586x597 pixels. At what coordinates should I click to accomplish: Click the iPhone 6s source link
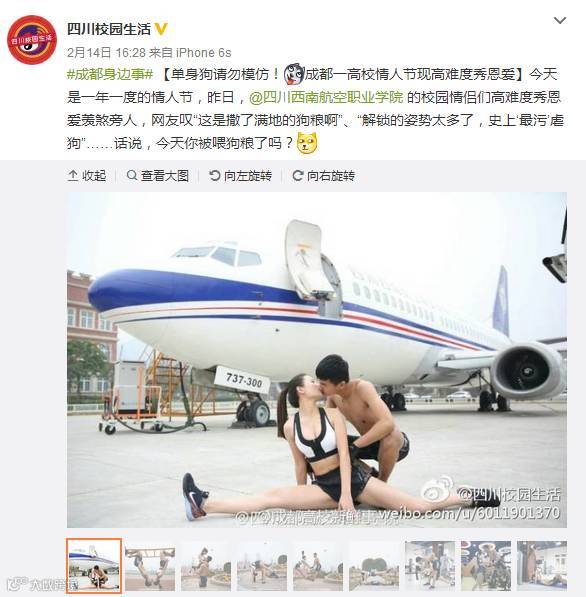click(x=203, y=53)
